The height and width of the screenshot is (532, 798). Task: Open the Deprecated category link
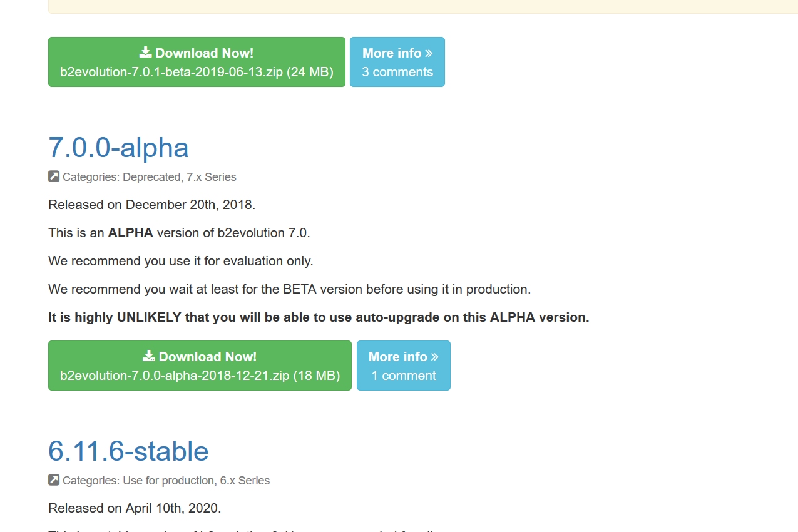click(x=151, y=177)
